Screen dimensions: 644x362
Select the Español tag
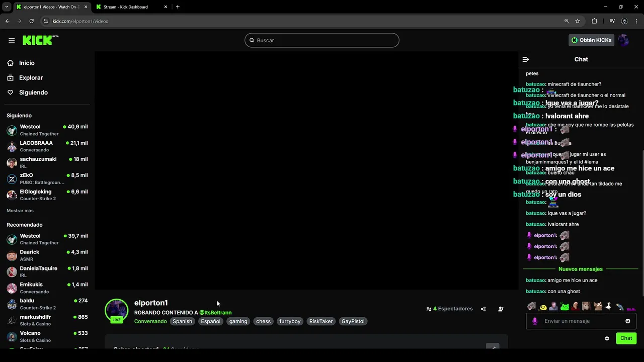pyautogui.click(x=211, y=321)
